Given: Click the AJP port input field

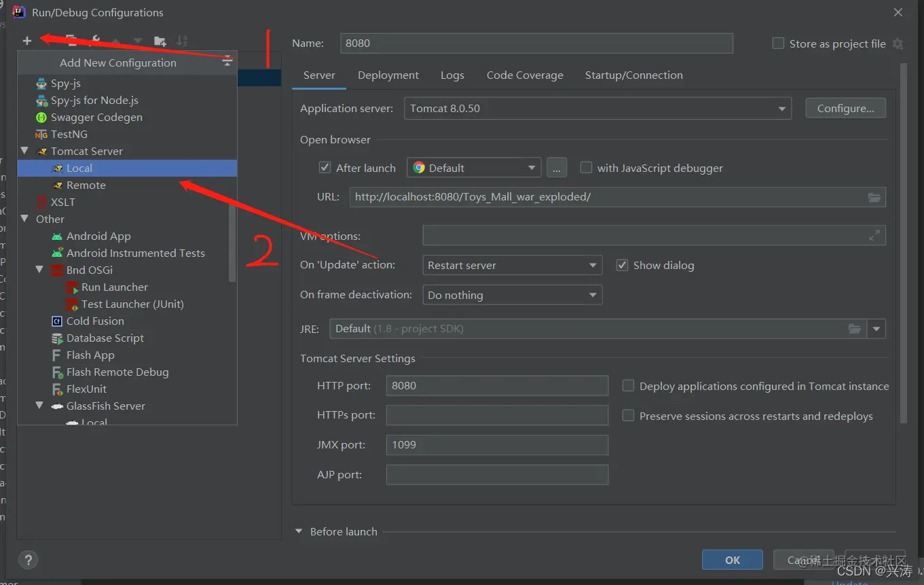Looking at the screenshot, I should (x=497, y=474).
